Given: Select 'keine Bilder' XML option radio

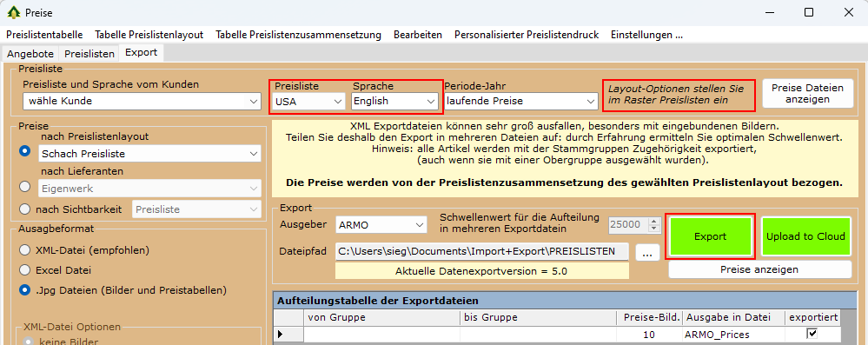Looking at the screenshot, I should (x=28, y=342).
